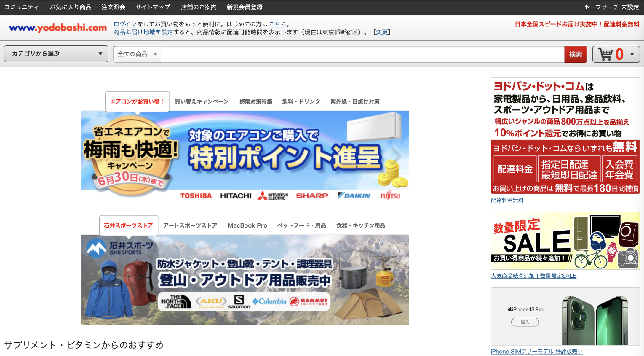Open the 全ての商品 search filter dropdown
This screenshot has height=356, width=644.
pyautogui.click(x=137, y=54)
